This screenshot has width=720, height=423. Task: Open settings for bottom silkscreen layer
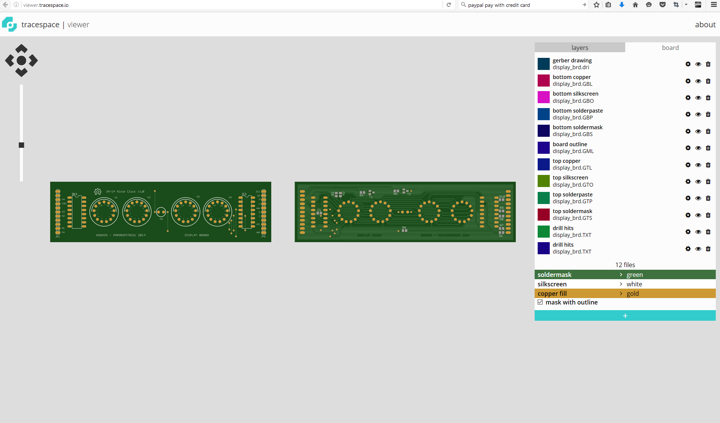(688, 98)
